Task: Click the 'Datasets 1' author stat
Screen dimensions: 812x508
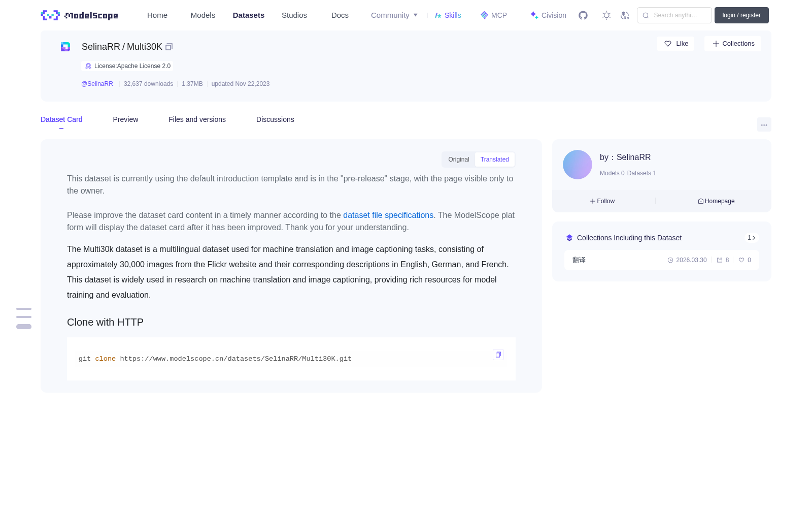Action: click(641, 173)
